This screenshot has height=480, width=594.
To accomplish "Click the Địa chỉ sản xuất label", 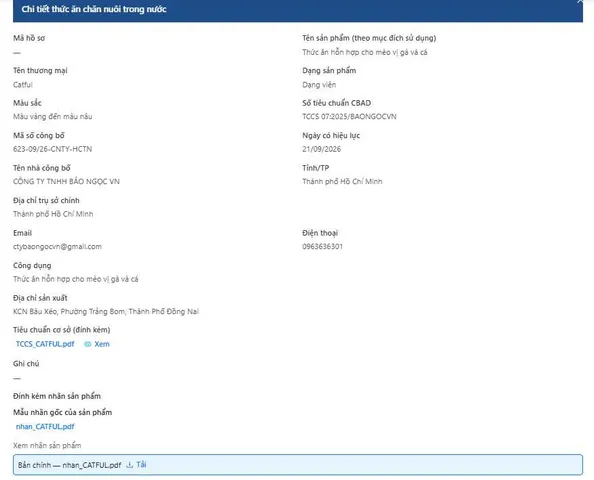I will point(40,298).
